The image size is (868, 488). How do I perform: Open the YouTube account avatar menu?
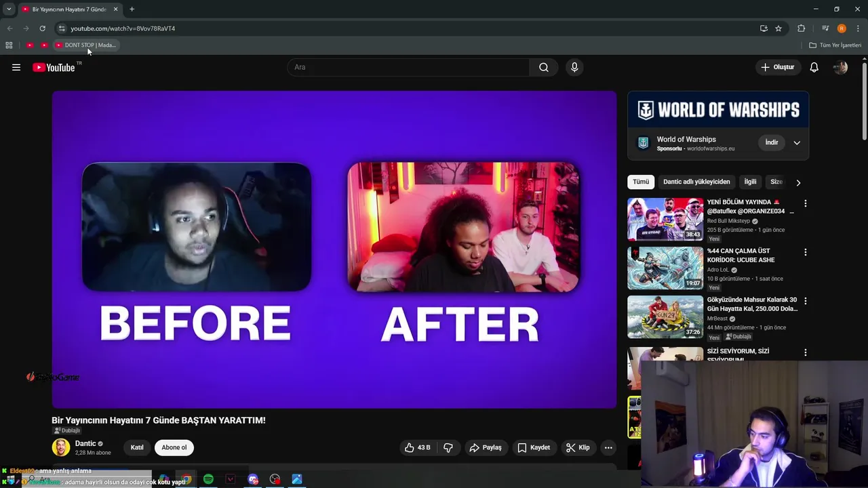tap(840, 67)
